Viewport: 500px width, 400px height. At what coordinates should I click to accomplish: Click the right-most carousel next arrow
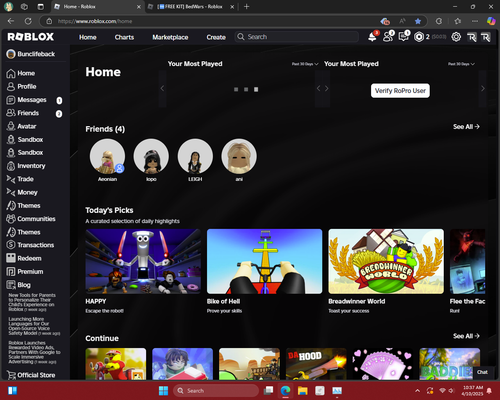pos(483,89)
